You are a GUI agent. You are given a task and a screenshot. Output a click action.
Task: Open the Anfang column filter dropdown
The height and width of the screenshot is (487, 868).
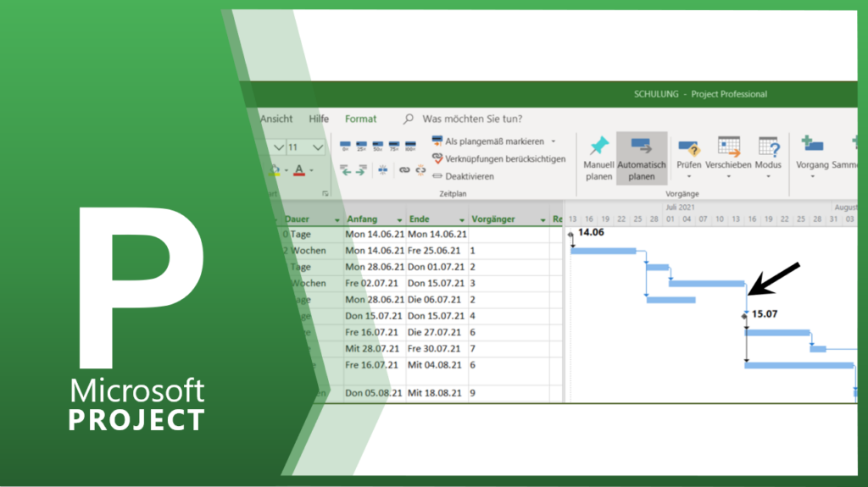pyautogui.click(x=399, y=219)
